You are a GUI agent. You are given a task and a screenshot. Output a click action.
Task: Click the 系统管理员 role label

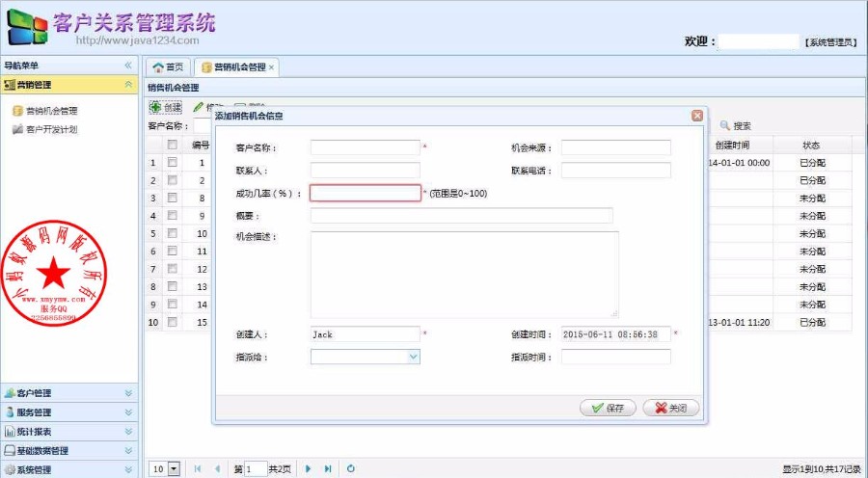pos(830,42)
